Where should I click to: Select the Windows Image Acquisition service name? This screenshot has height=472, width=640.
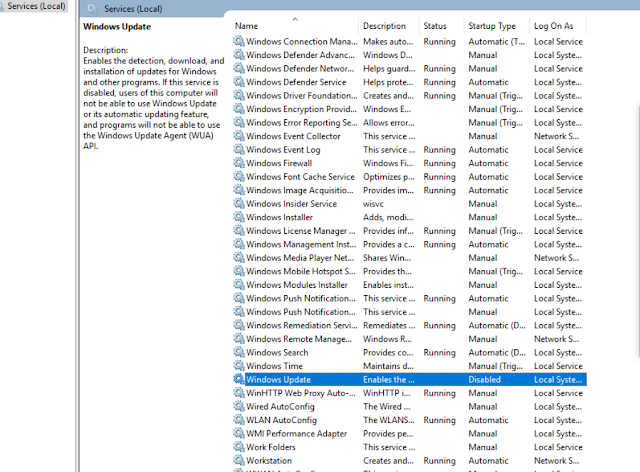click(300, 190)
